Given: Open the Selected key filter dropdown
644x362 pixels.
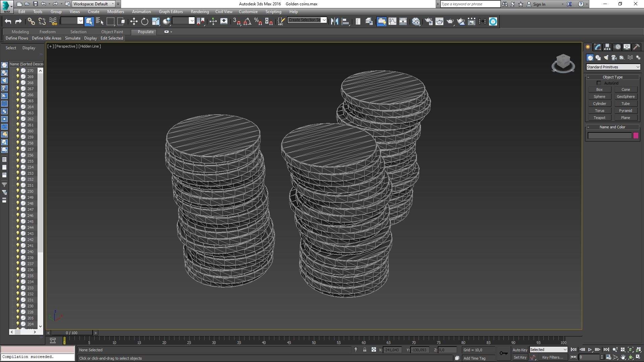Looking at the screenshot, I should [x=548, y=350].
